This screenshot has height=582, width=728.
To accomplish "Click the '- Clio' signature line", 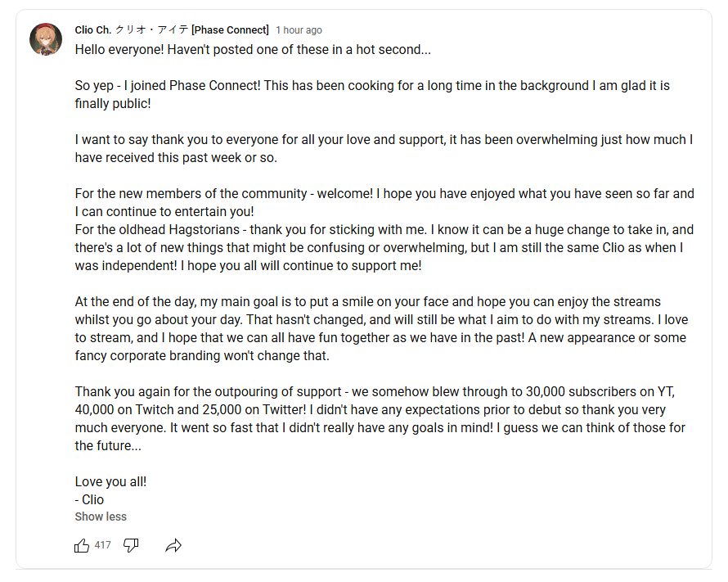I will pyautogui.click(x=89, y=499).
